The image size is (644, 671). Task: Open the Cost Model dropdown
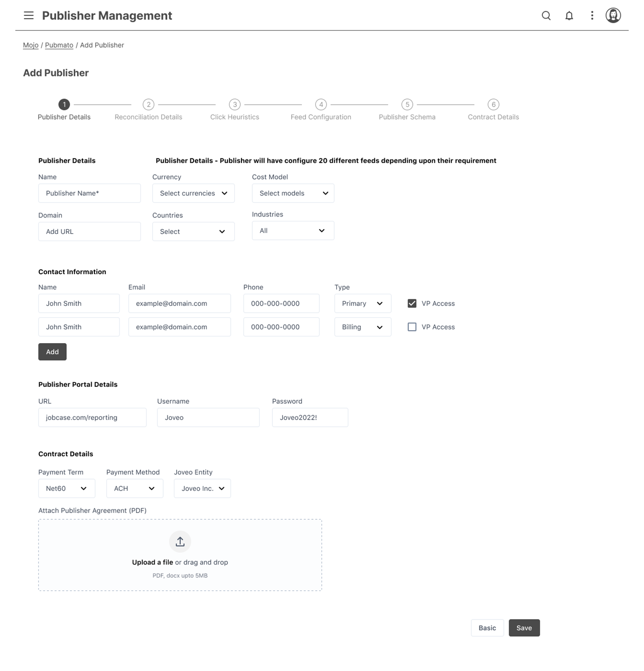293,193
